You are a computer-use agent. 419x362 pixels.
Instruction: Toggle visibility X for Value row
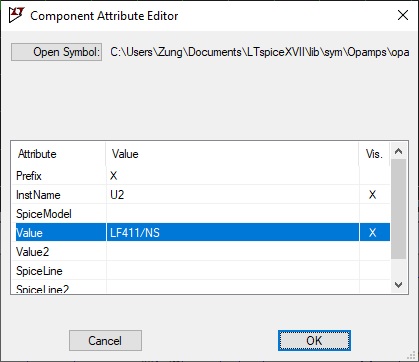[372, 233]
